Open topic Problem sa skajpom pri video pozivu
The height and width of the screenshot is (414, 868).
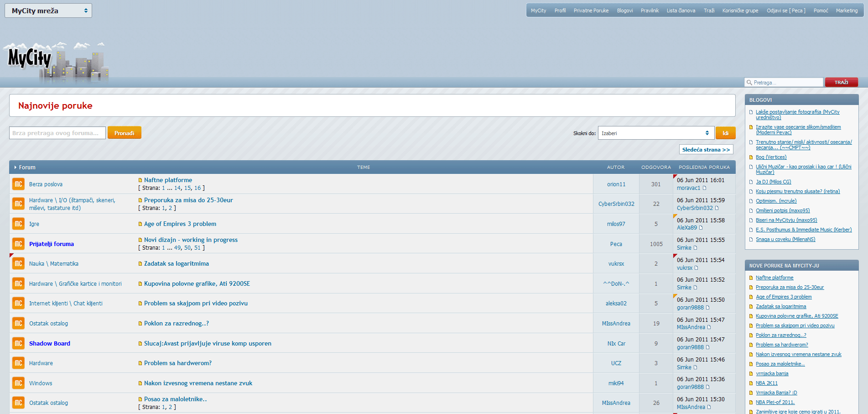196,303
